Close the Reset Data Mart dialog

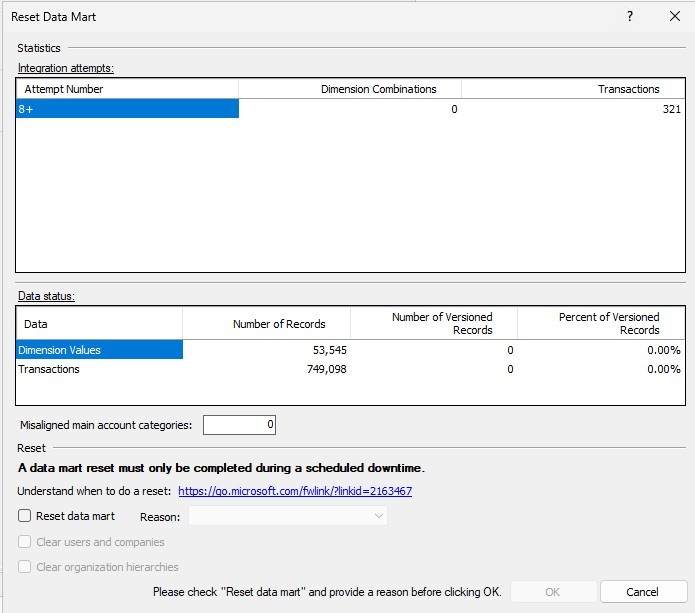pos(675,16)
